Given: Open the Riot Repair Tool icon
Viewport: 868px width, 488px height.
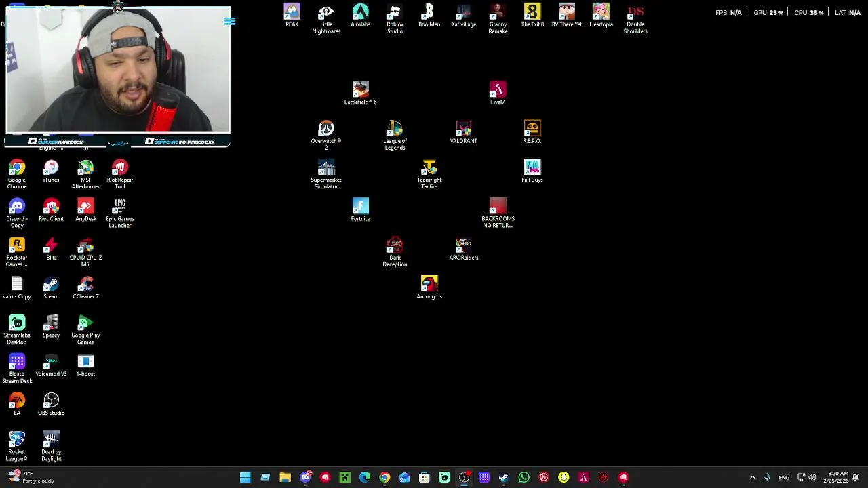Looking at the screenshot, I should 120,174.
